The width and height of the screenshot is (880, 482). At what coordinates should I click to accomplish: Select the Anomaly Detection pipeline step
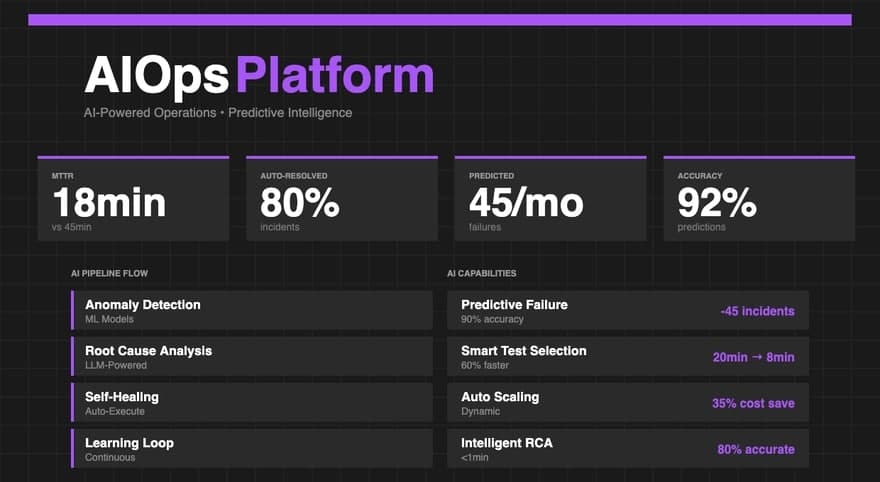(252, 310)
